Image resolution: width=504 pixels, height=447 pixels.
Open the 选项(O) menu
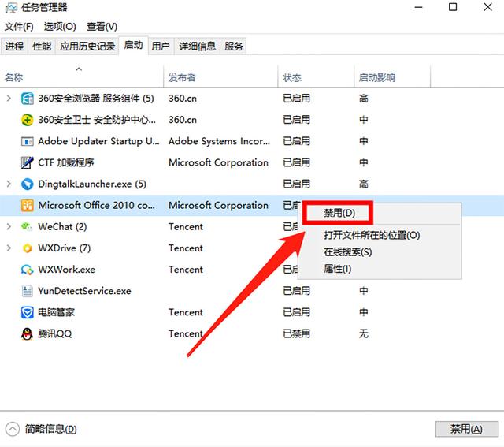60,26
